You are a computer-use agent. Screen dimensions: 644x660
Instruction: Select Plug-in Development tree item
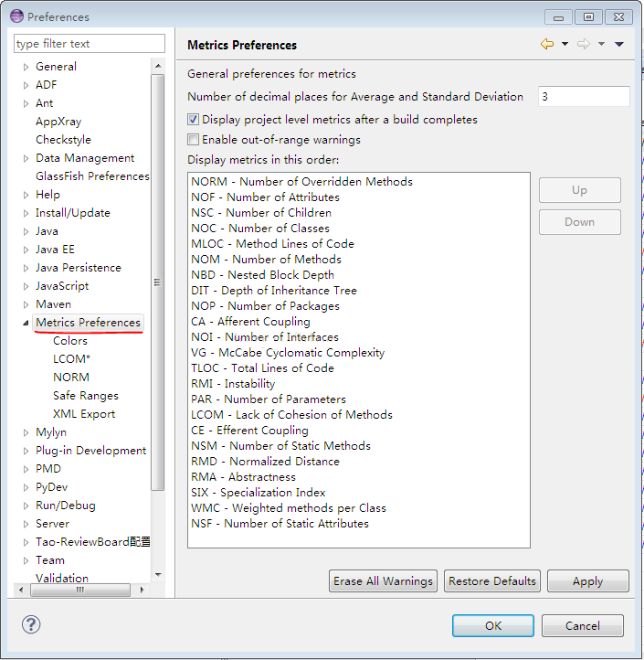pos(90,451)
